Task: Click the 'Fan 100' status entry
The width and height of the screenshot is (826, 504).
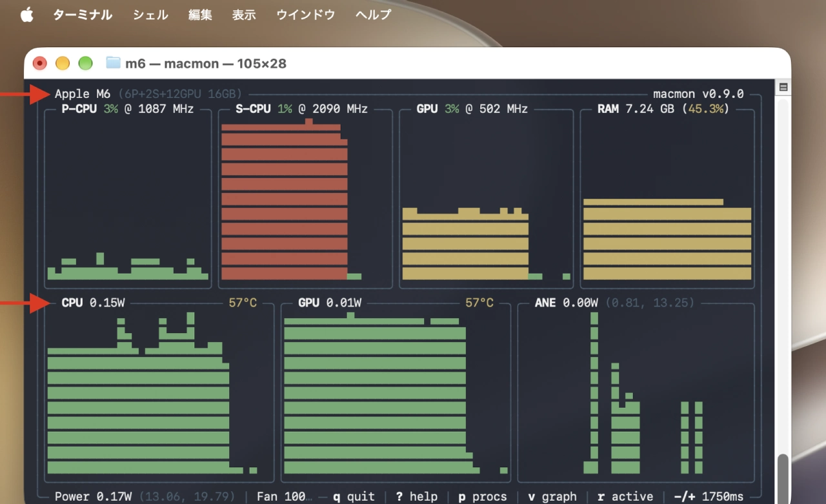Action: tap(285, 496)
